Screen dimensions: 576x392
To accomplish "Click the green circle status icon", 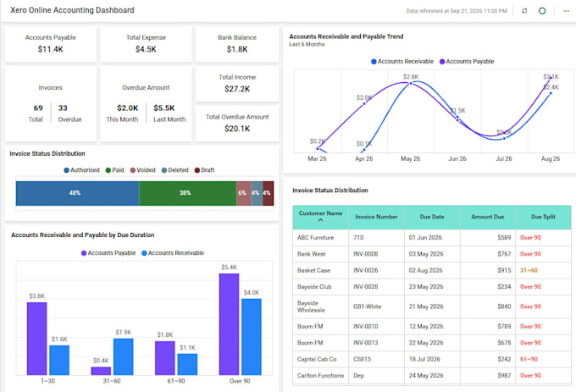I will tap(542, 11).
